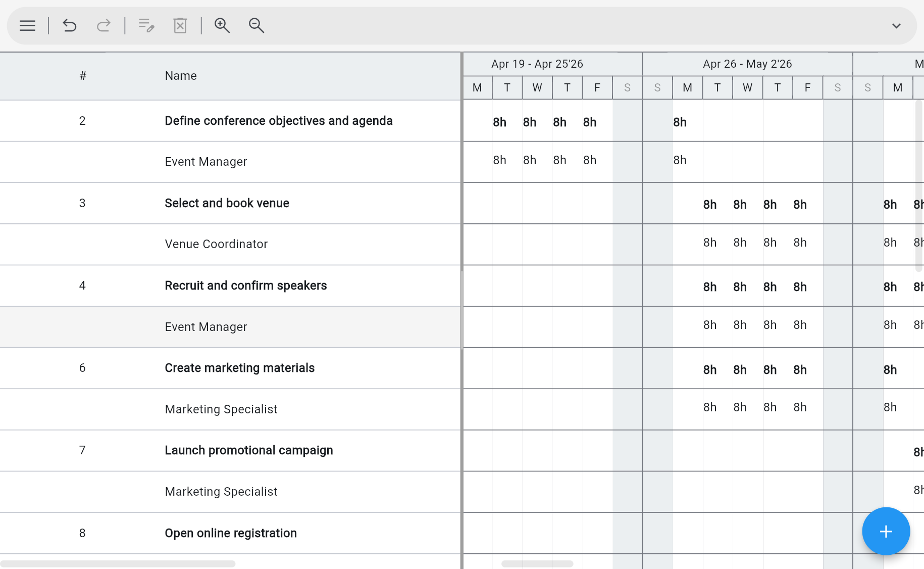Click the delete task icon
Image resolution: width=924 pixels, height=569 pixels.
click(180, 25)
